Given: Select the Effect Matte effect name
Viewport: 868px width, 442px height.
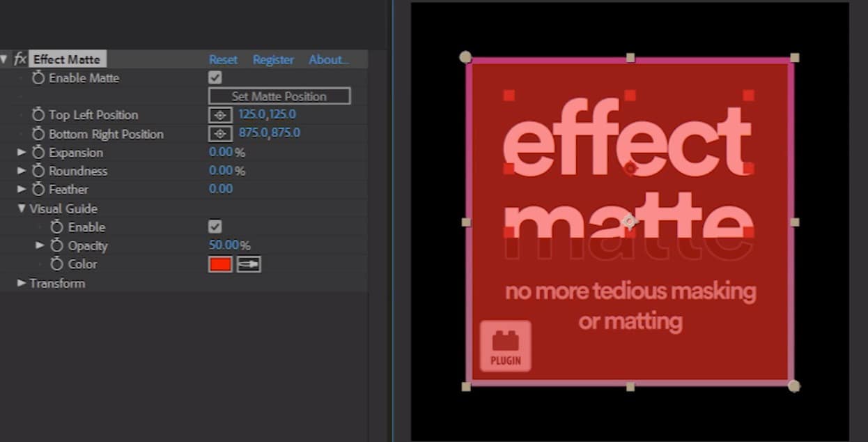Looking at the screenshot, I should [67, 59].
